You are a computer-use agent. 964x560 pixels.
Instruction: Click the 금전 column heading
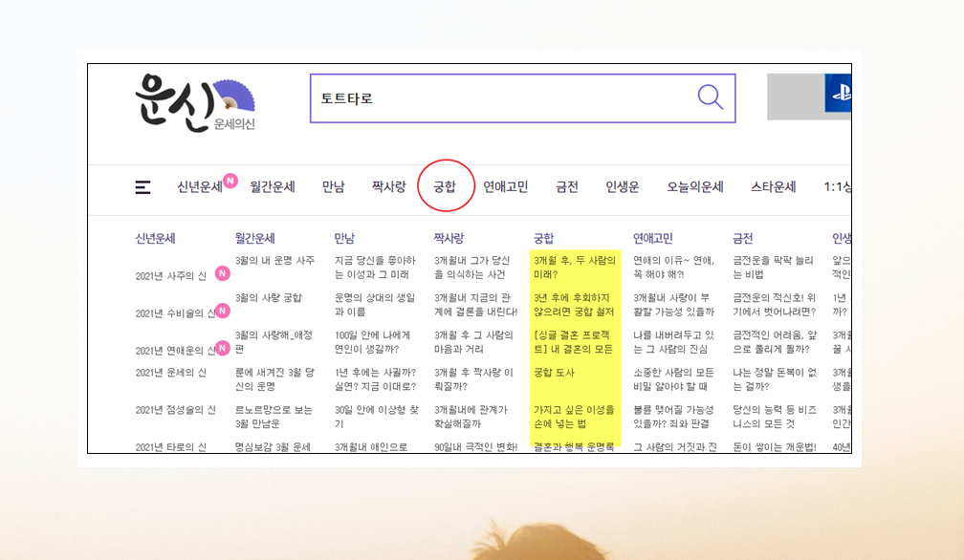(743, 238)
